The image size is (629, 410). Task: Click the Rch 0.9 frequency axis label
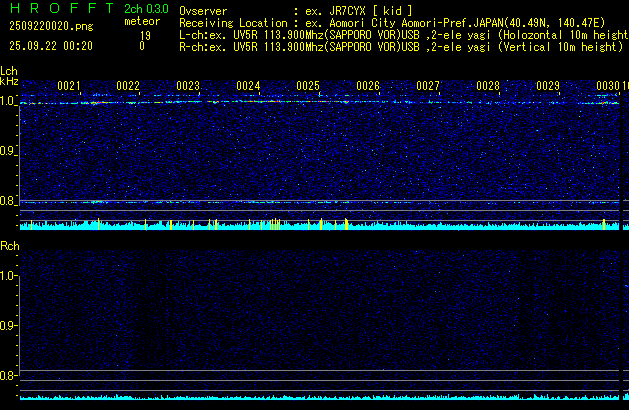[8, 325]
